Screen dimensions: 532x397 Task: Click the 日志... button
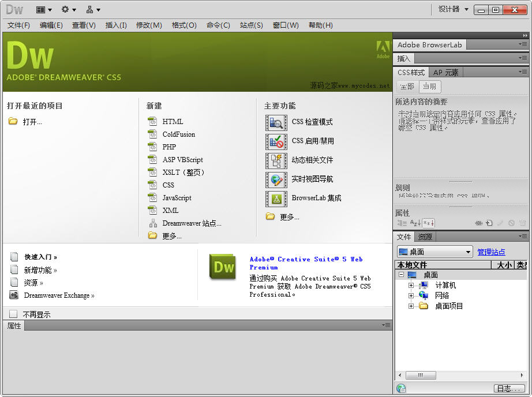[x=509, y=388]
